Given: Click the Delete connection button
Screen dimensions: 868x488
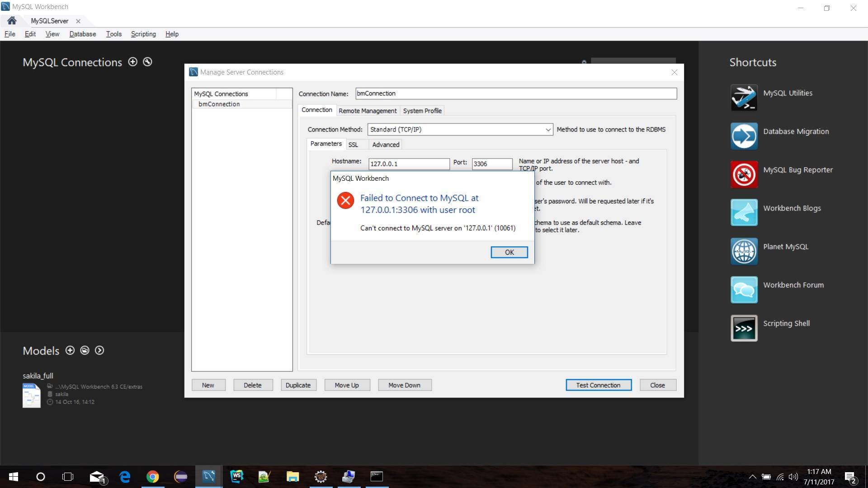Looking at the screenshot, I should (x=253, y=385).
